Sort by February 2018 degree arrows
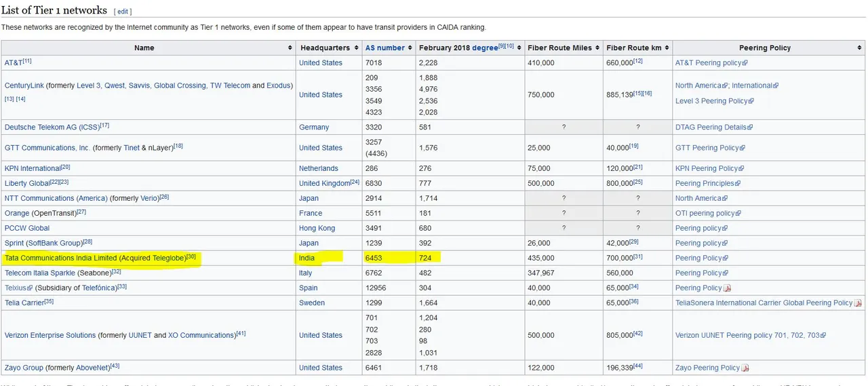Screen dimensions: 868x386 point(519,48)
